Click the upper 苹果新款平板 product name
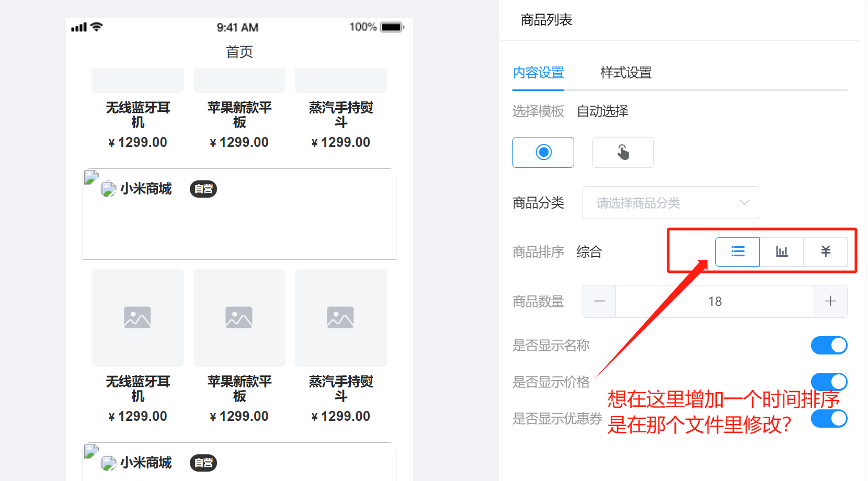Viewport: 868px width, 481px height. click(239, 115)
